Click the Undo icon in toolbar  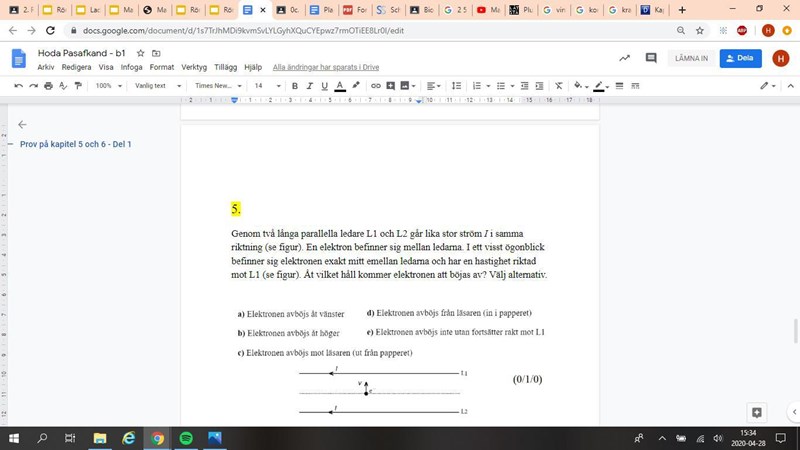[18, 86]
